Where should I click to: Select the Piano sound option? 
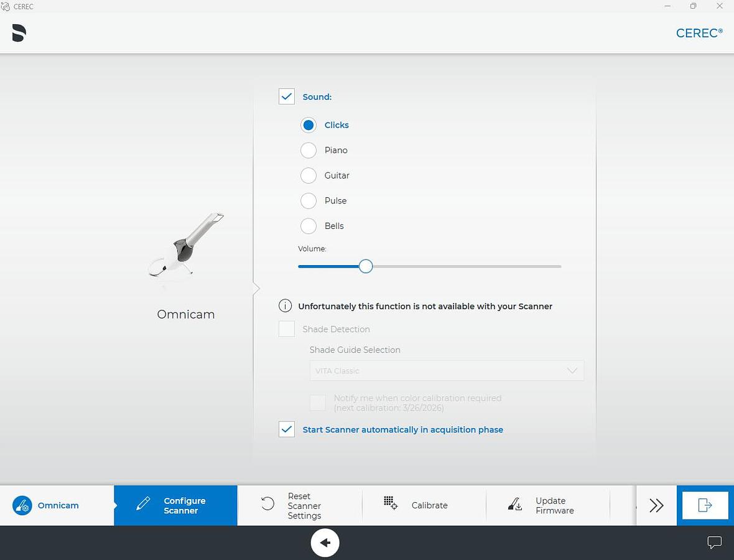pos(309,150)
